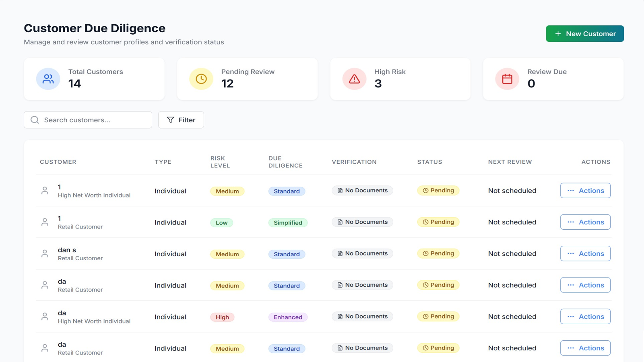Open the Actions menu for da with Medium risk
Viewport: 644px width, 362px height.
tap(585, 285)
